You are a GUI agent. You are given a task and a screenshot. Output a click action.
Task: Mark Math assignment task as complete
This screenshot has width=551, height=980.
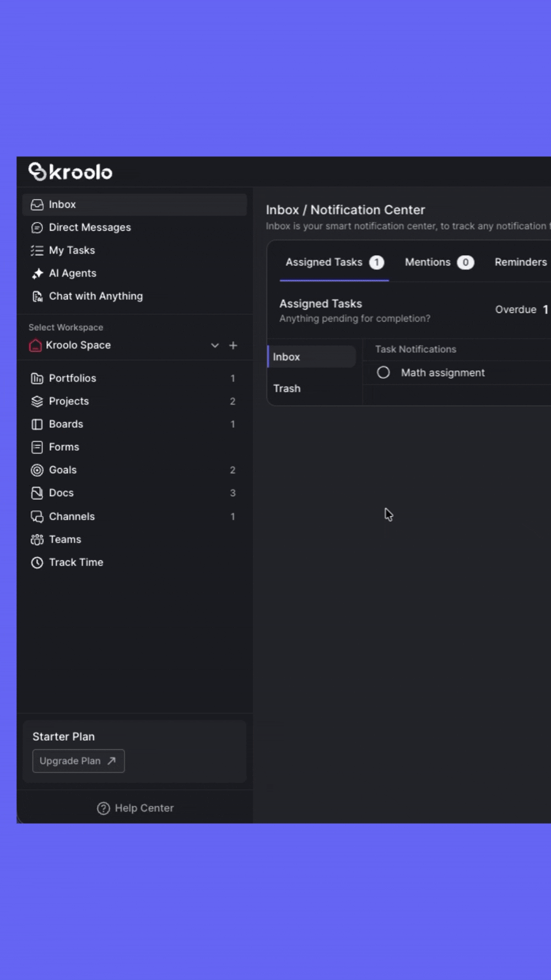click(x=383, y=373)
